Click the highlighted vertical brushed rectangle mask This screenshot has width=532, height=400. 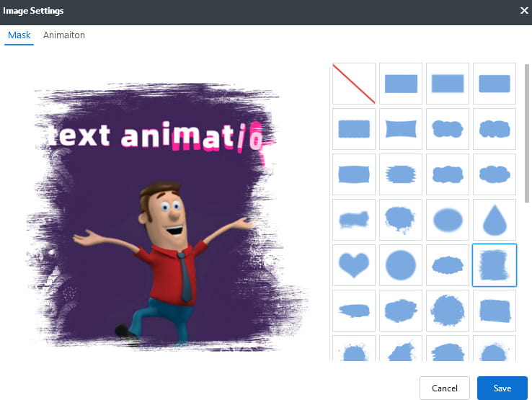[x=495, y=265]
